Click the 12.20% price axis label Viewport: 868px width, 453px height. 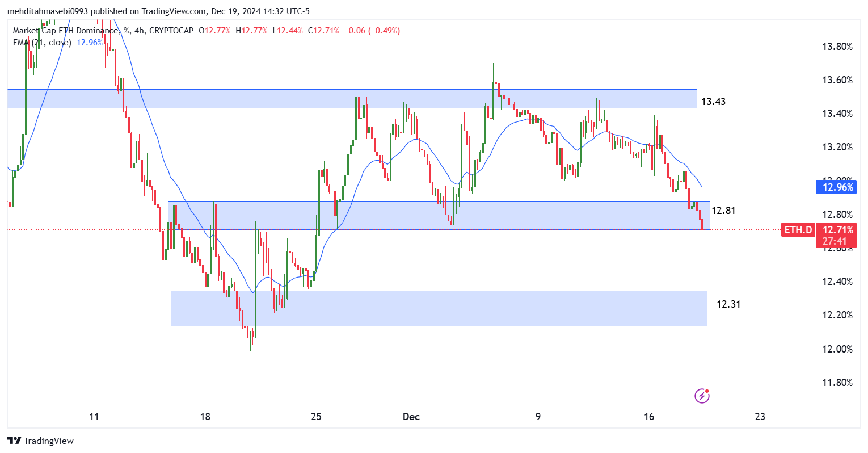click(x=837, y=315)
